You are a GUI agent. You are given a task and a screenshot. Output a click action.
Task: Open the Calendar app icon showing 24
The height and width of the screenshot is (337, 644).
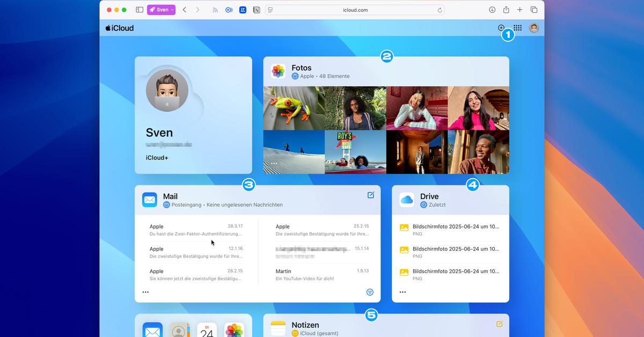207,331
